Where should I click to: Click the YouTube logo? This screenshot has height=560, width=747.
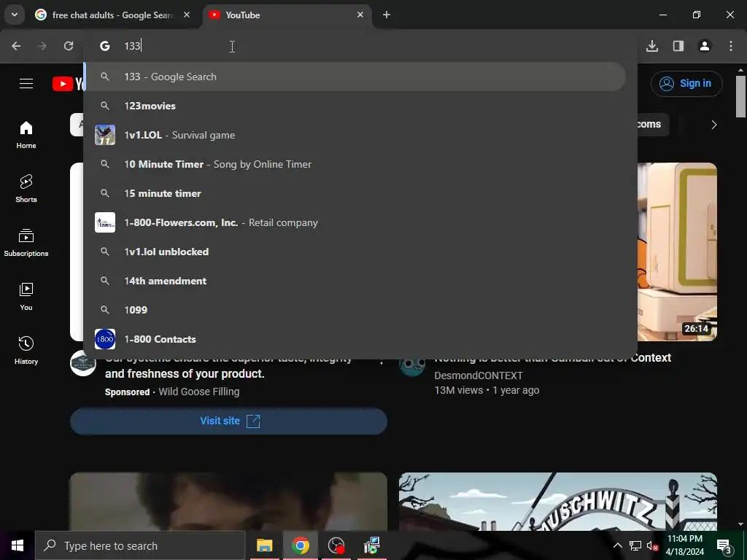coord(68,84)
